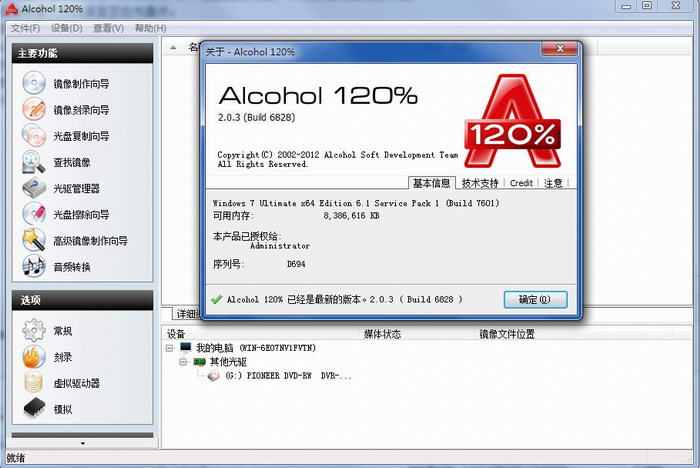700x468 pixels.
Task: Launch the 高级镜像制作向导 wand icon
Action: point(34,240)
